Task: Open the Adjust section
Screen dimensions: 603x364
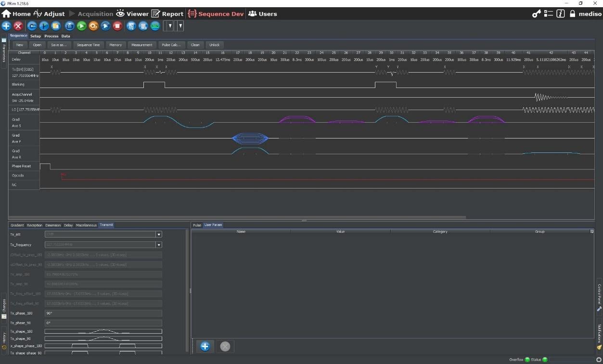Action: pyautogui.click(x=49, y=14)
